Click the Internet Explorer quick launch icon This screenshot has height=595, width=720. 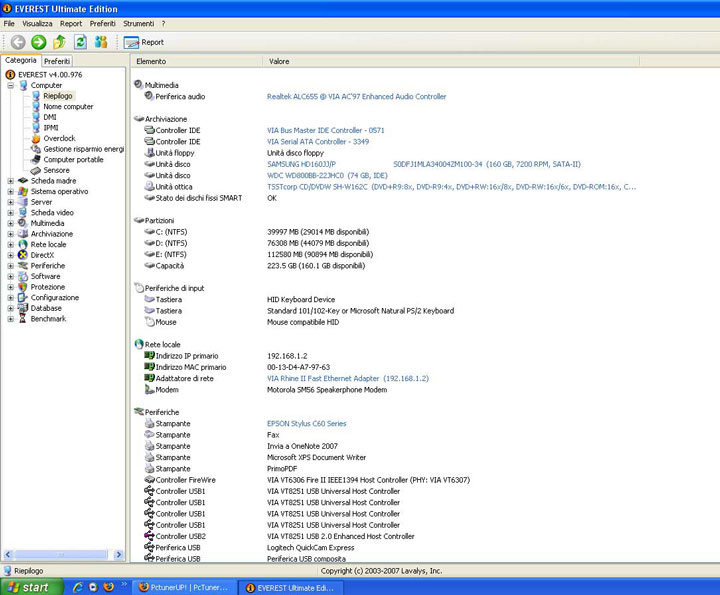coord(78,587)
